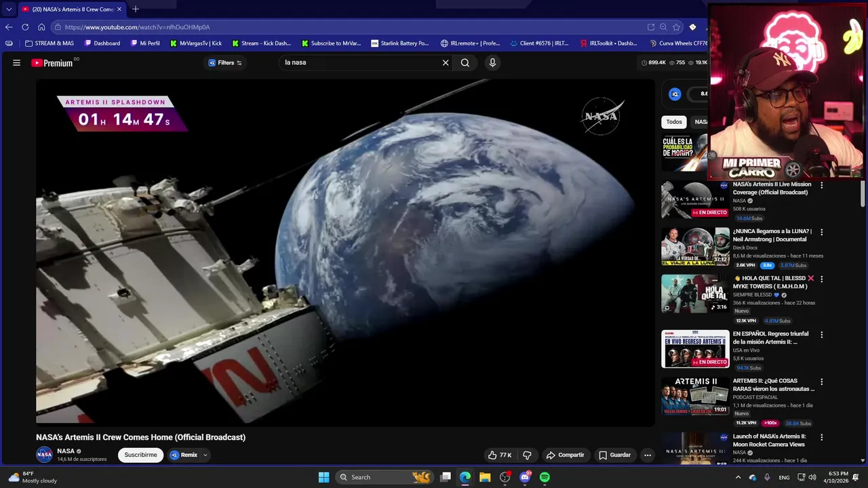Open the browser zoom magnifier in address bar

663,27
